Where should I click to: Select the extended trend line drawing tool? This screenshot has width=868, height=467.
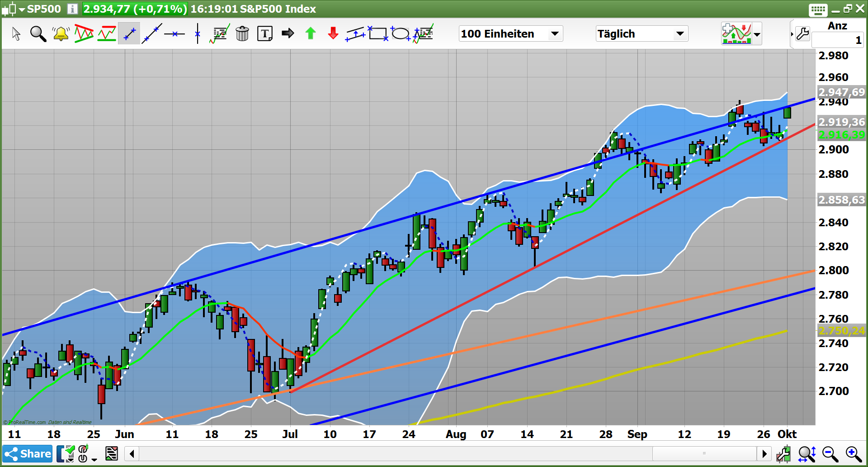click(152, 34)
